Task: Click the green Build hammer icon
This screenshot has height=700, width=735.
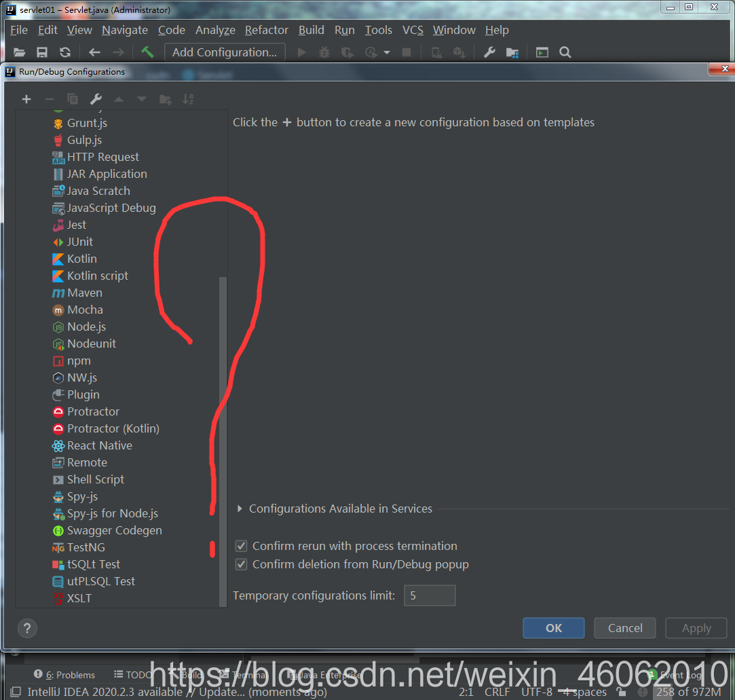Action: 148,52
